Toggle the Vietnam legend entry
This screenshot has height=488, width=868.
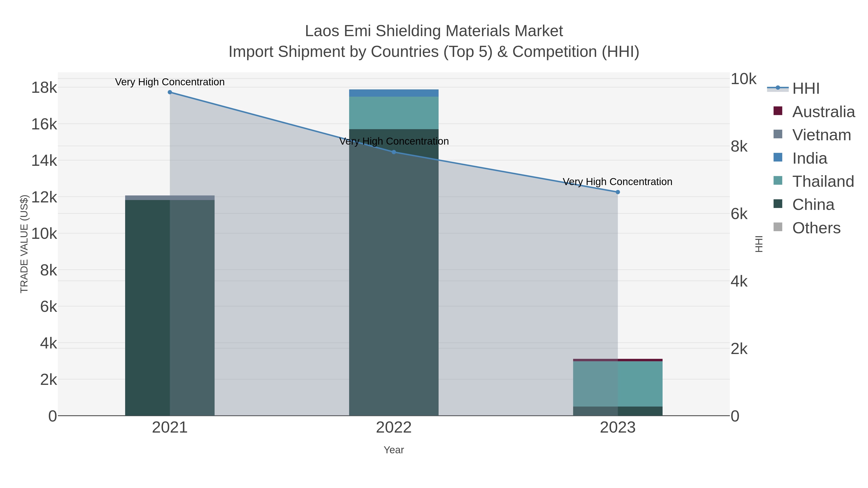coord(812,135)
